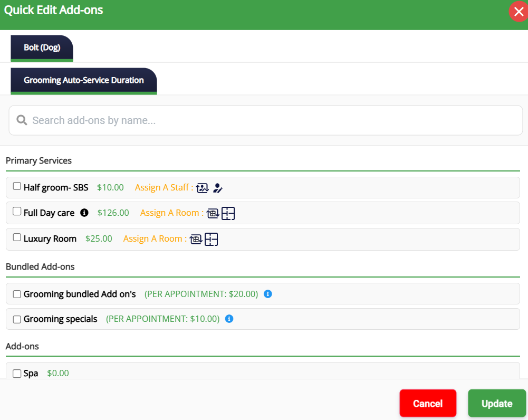Open the floor plan icon for Luxury Room

point(211,239)
